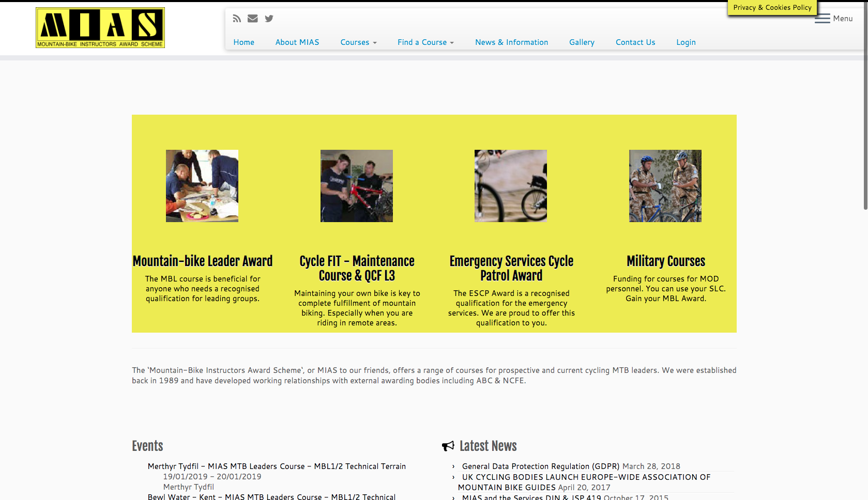Image resolution: width=868 pixels, height=500 pixels.
Task: Open the About MIAS page
Action: pyautogui.click(x=297, y=42)
